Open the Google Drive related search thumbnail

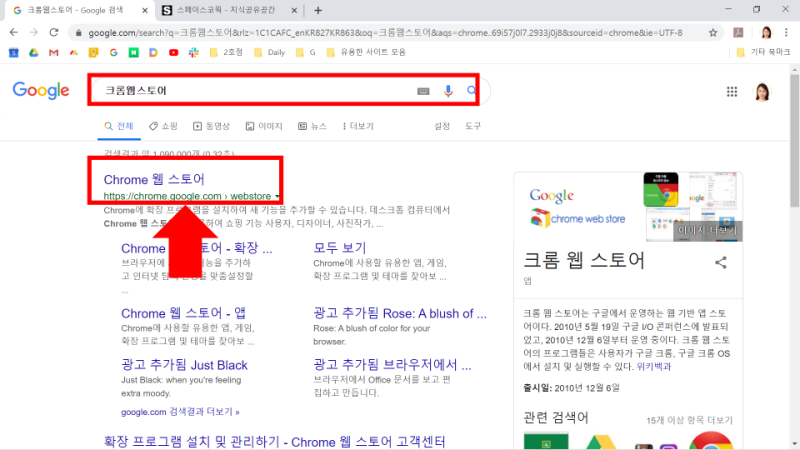[x=600, y=442]
